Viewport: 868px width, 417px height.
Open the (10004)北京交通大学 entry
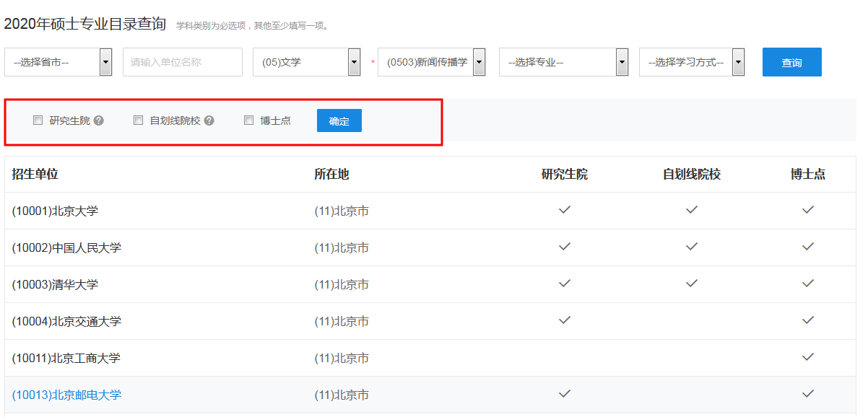(x=66, y=322)
